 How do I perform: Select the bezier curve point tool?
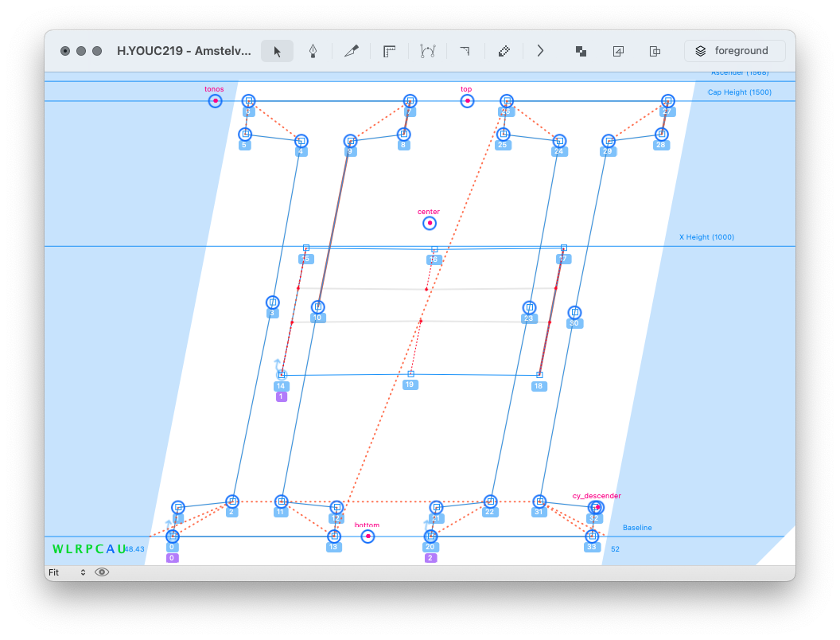[428, 51]
